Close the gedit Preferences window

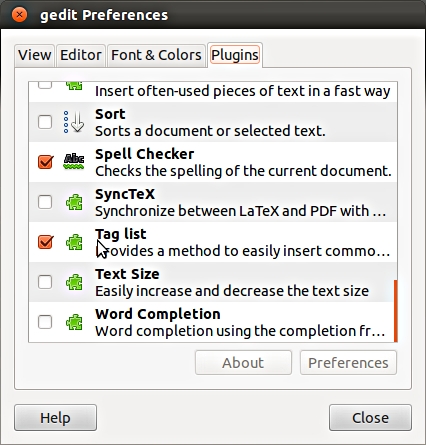click(19, 15)
